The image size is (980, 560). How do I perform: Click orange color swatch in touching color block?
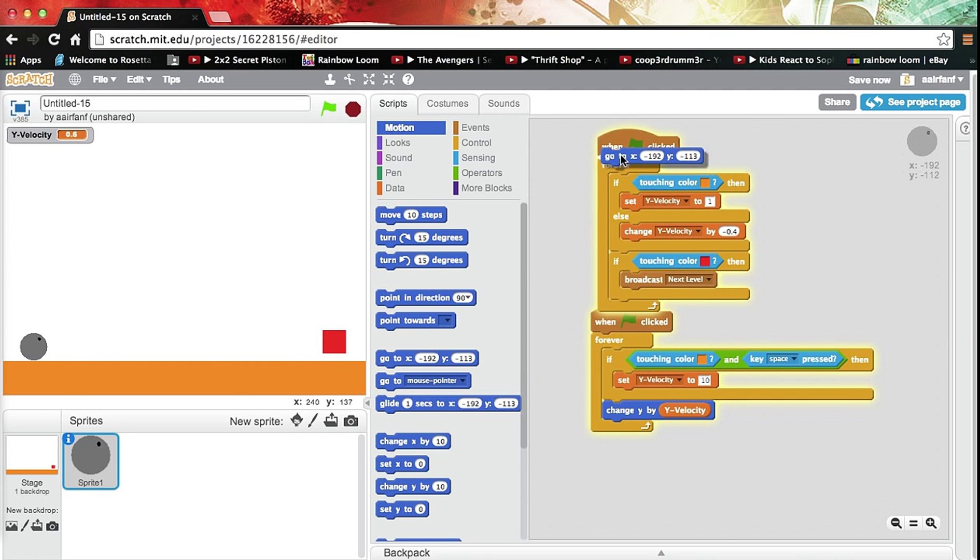[x=705, y=183]
